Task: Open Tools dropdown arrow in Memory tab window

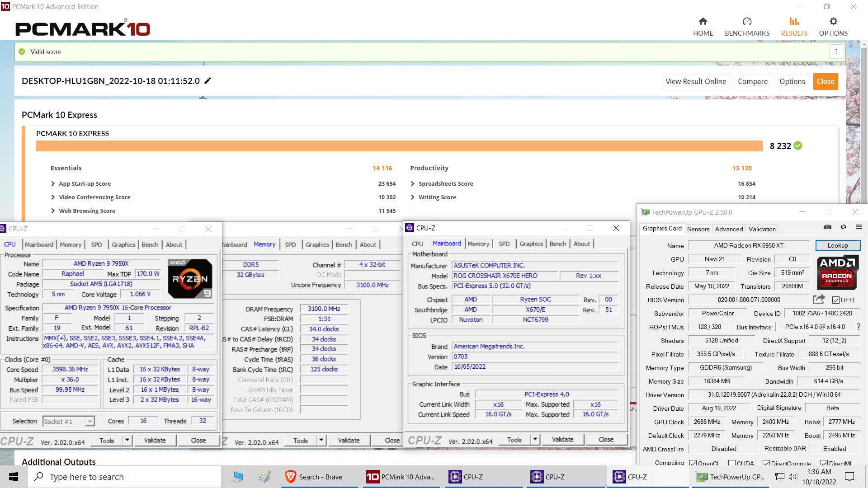Action: point(321,440)
